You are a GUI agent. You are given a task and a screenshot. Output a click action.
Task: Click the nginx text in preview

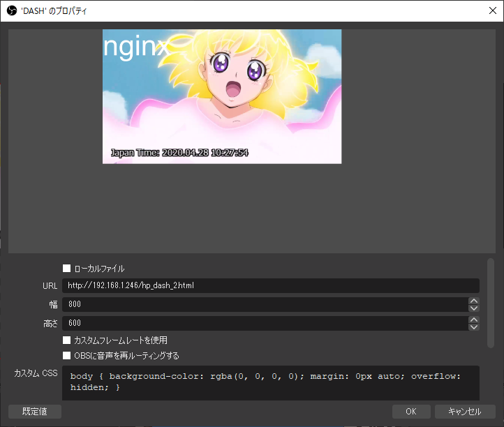tap(136, 47)
